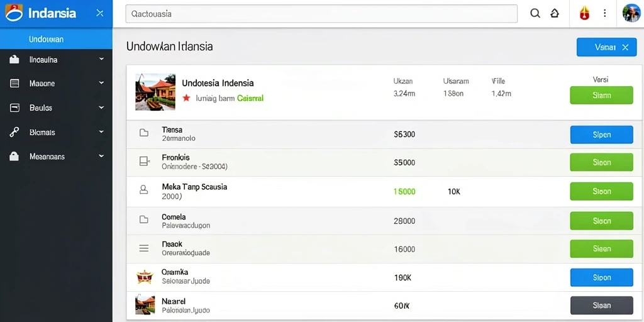Open the Undotesia Indensia house thumbnail
644x322 pixels.
[155, 92]
